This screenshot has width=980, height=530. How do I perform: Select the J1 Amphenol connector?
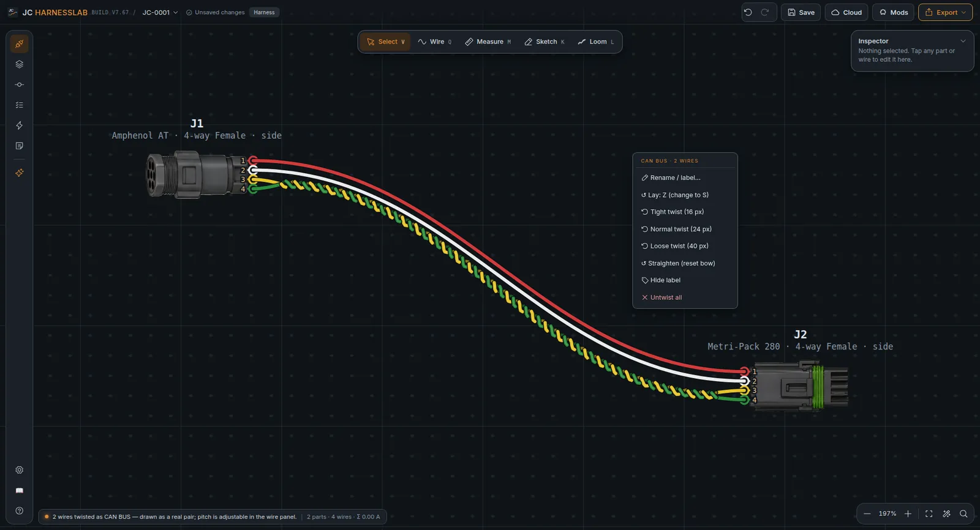click(196, 174)
